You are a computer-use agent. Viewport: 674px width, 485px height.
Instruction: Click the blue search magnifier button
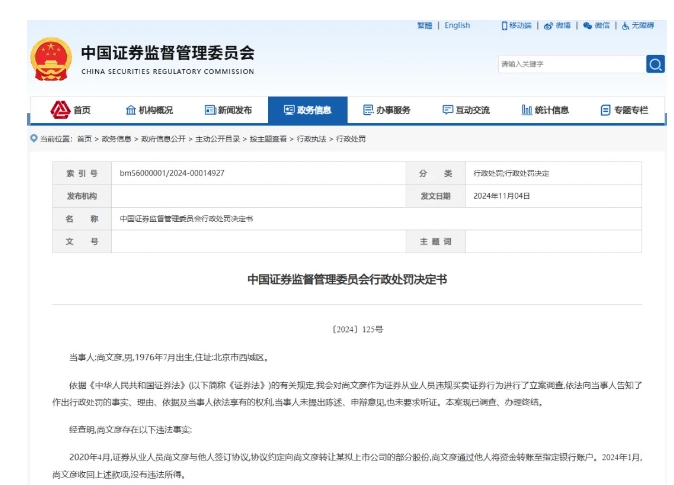[x=656, y=64]
